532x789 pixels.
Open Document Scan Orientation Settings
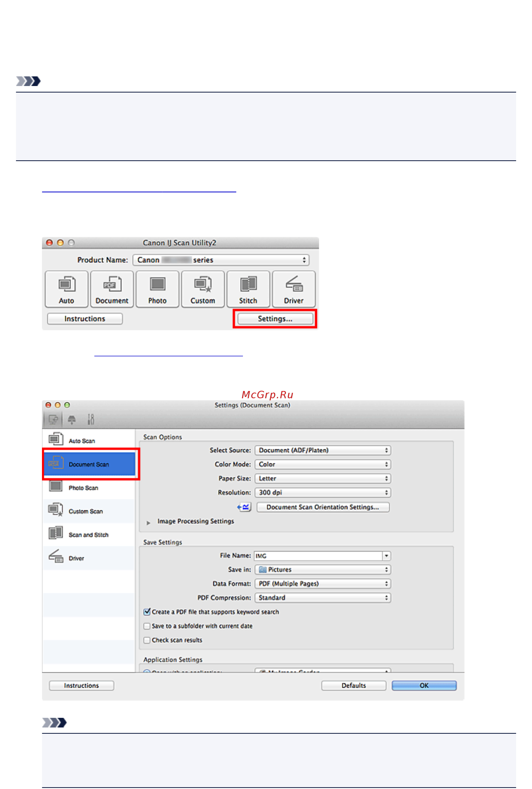point(323,507)
